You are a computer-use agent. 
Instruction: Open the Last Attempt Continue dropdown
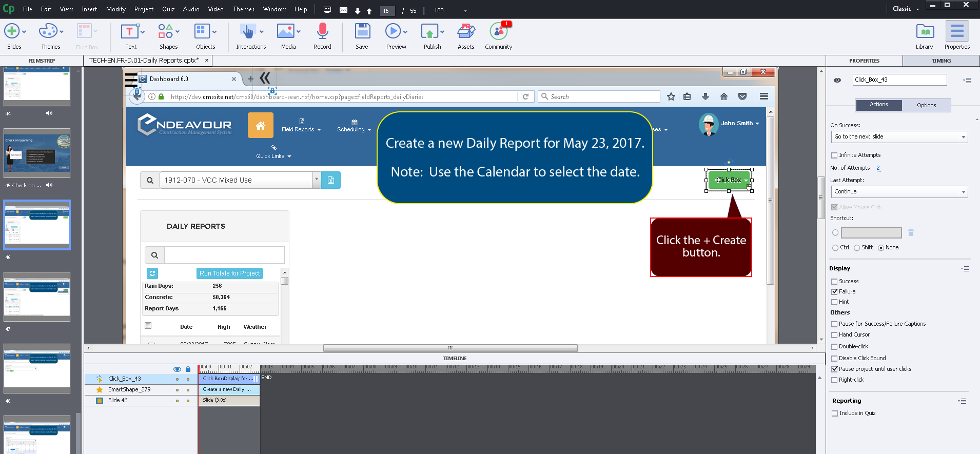(899, 192)
